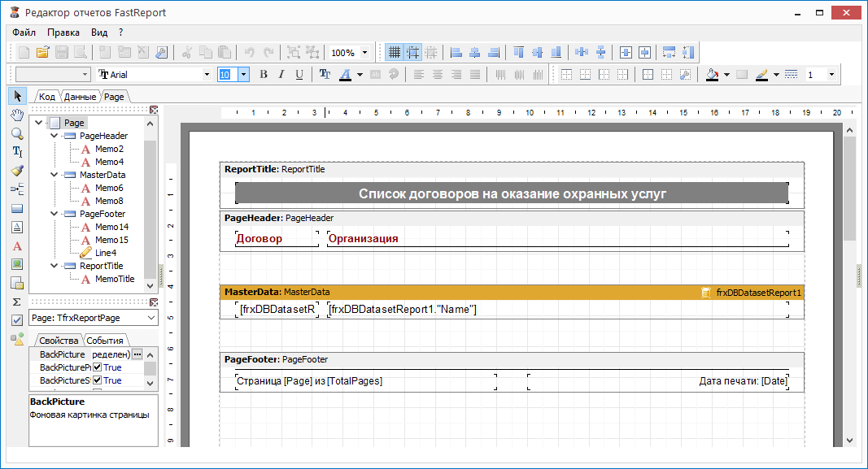Select the arrow pointer tool
868x469 pixels.
point(17,96)
